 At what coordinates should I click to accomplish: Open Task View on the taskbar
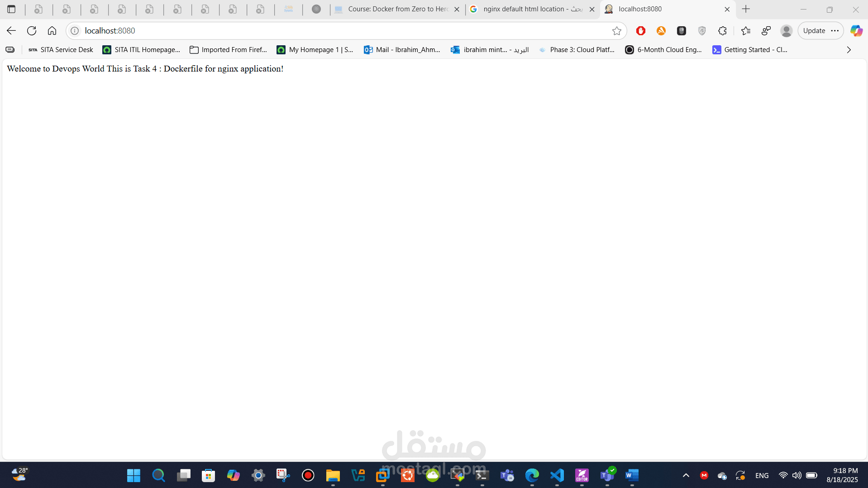(x=183, y=475)
